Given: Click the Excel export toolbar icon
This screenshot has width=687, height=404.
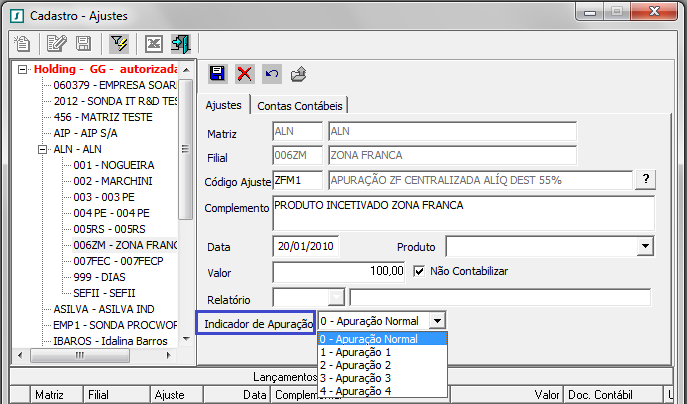Looking at the screenshot, I should click(153, 43).
